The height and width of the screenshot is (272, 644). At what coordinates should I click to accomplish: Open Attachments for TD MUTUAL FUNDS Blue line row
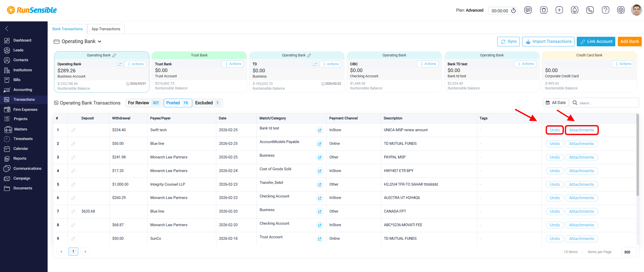coord(582,144)
